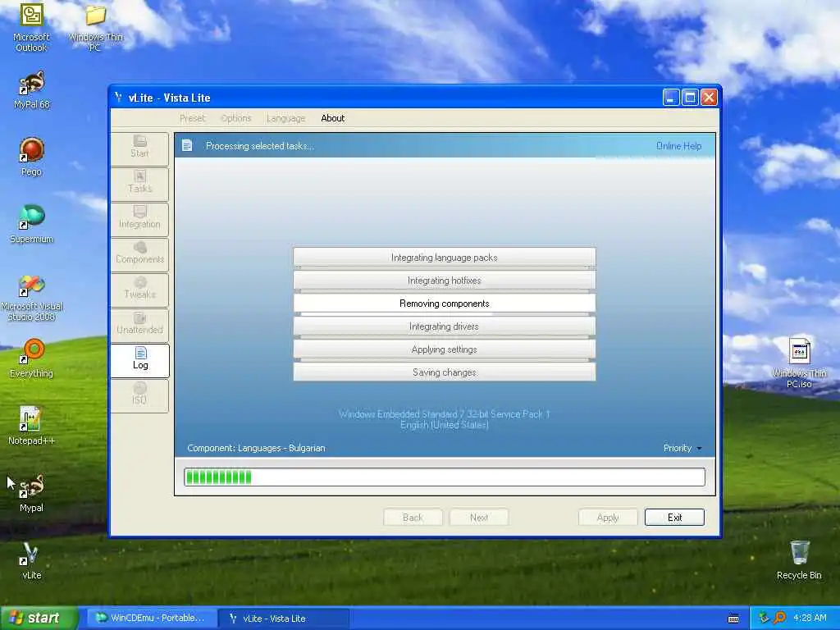Select the Mypal desktop shortcut

pos(32,493)
